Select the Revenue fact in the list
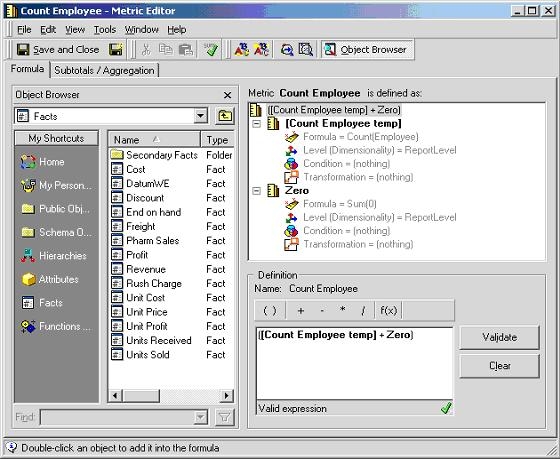Screen dimensions: 560x459 [x=146, y=269]
